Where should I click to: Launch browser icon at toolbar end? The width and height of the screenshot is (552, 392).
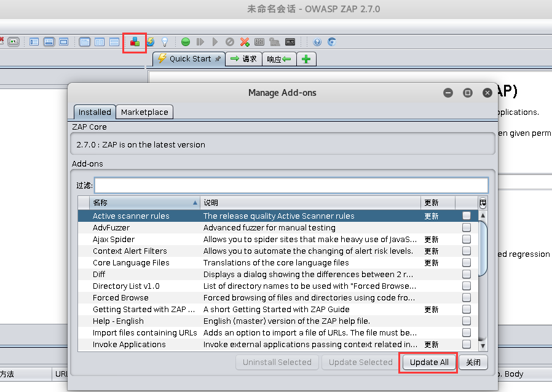pos(331,42)
